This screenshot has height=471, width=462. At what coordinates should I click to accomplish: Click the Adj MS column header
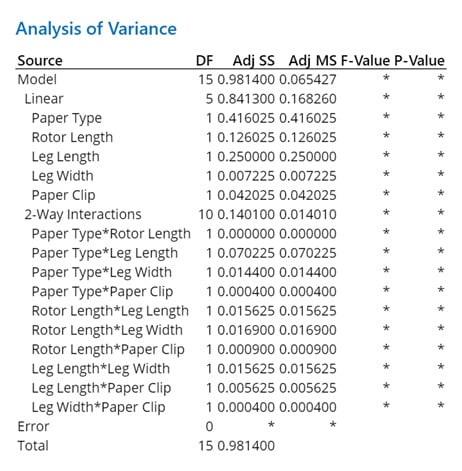313,61
